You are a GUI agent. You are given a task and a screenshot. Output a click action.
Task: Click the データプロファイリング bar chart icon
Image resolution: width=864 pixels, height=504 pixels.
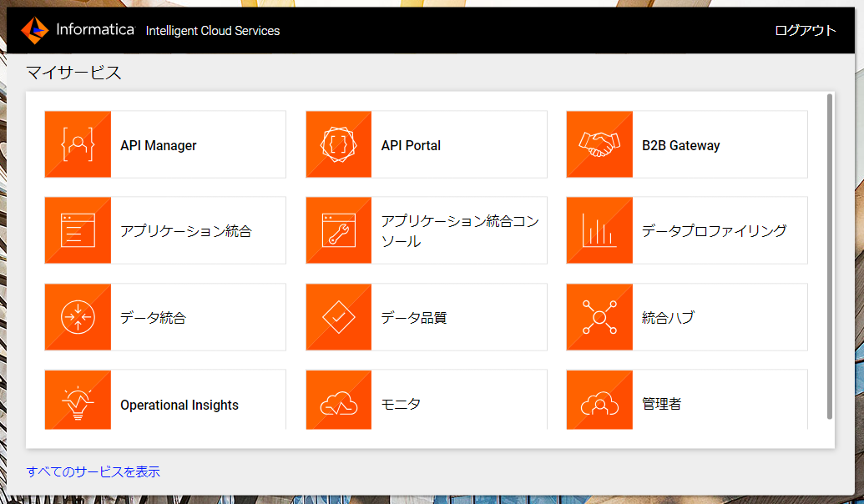click(599, 230)
